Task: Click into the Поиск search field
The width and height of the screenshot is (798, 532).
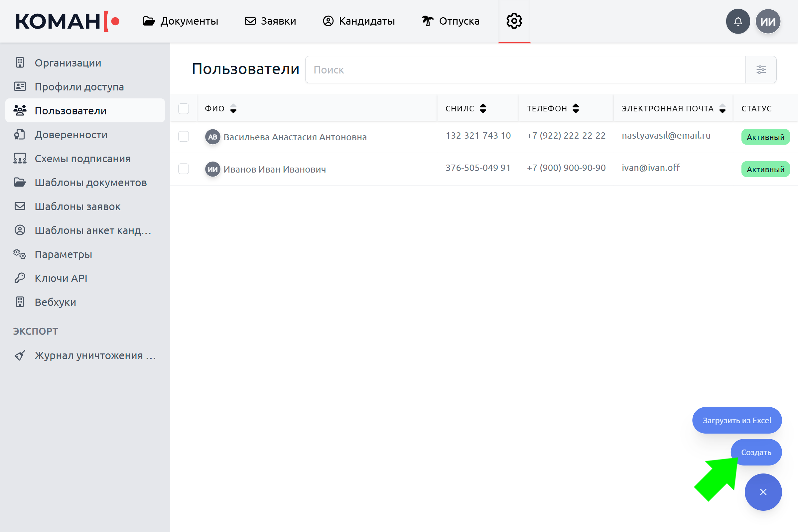Action: 525,69
